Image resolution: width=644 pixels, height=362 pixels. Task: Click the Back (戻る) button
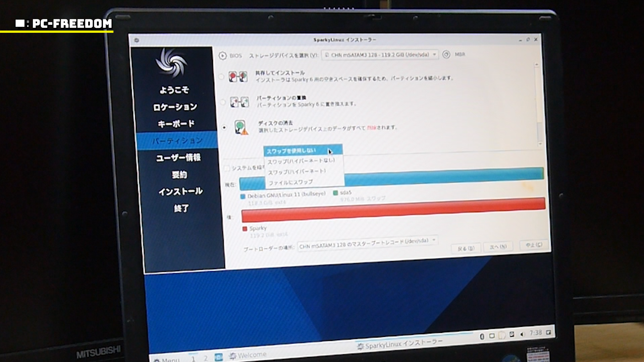pyautogui.click(x=466, y=248)
